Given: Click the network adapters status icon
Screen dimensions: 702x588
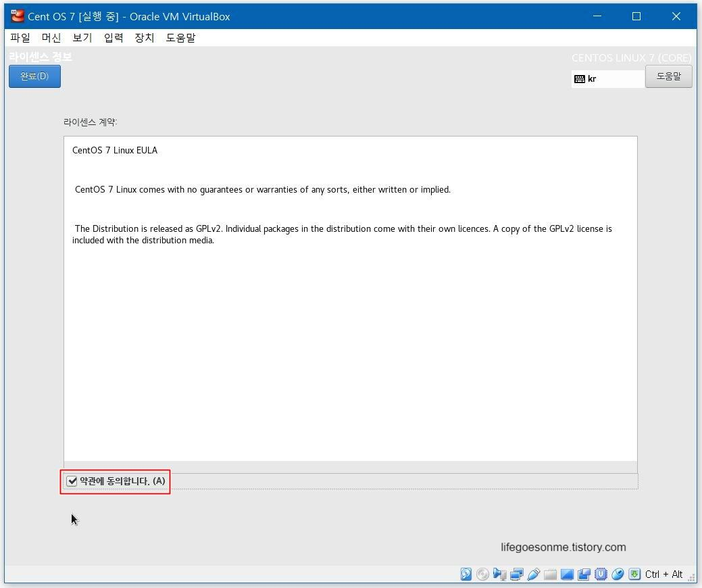Looking at the screenshot, I should 517,574.
